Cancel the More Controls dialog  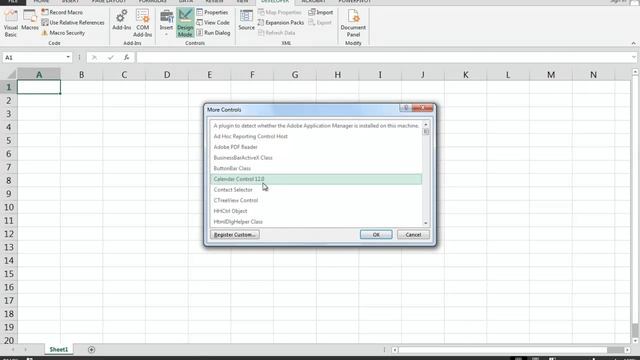[413, 235]
